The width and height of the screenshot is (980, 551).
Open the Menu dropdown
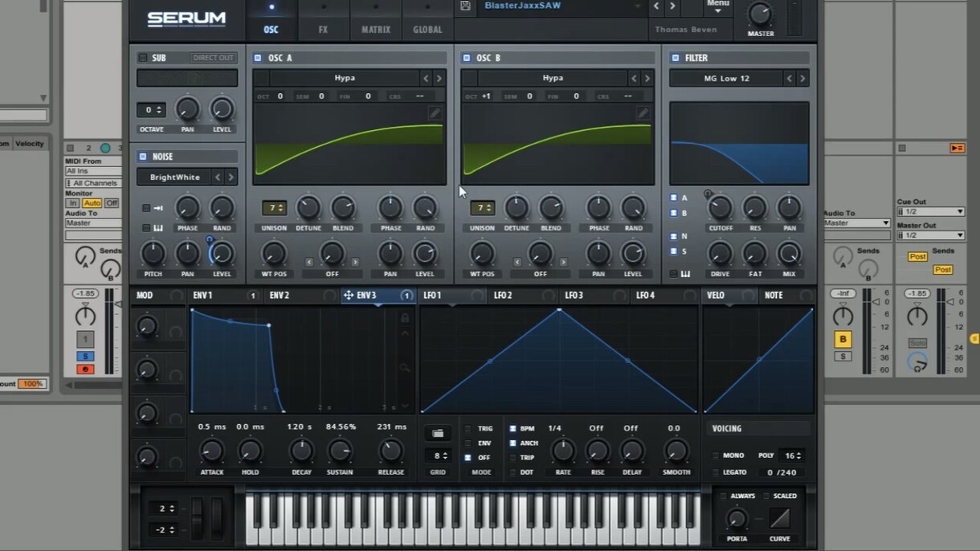(x=718, y=6)
